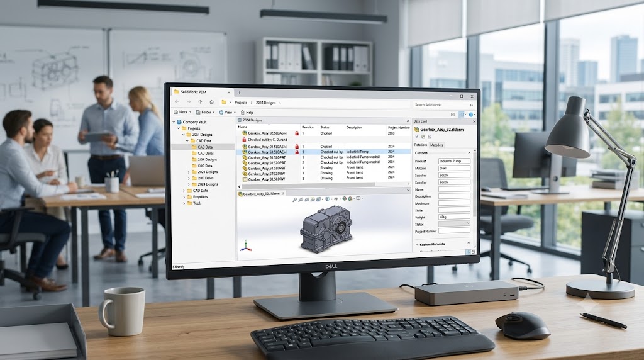The height and width of the screenshot is (360, 644).
Task: Go up one folder level arrow
Action: point(200,102)
